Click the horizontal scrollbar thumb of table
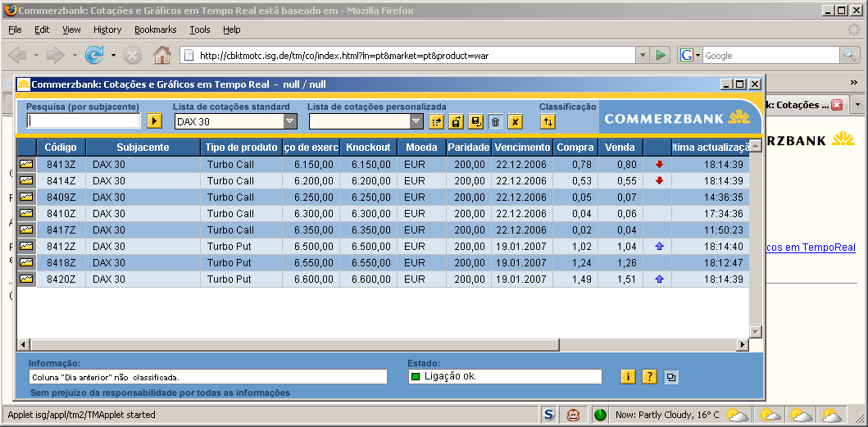This screenshot has height=427, width=868. 295,345
